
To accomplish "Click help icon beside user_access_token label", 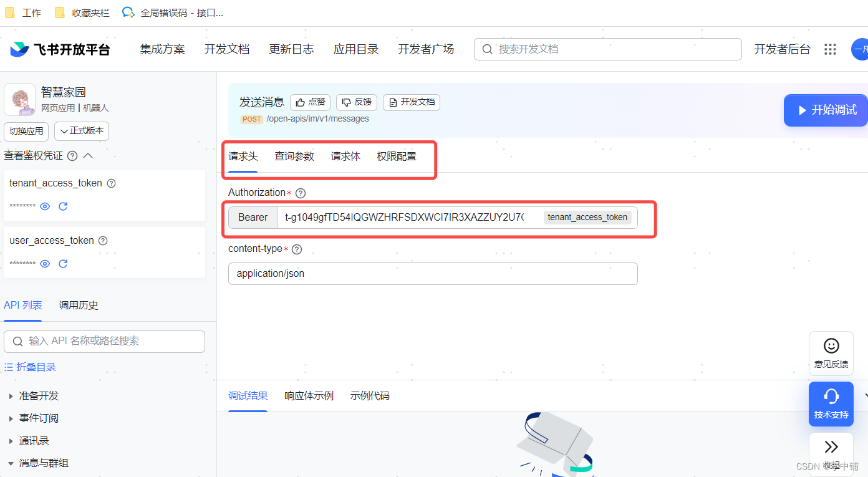I will tap(104, 241).
